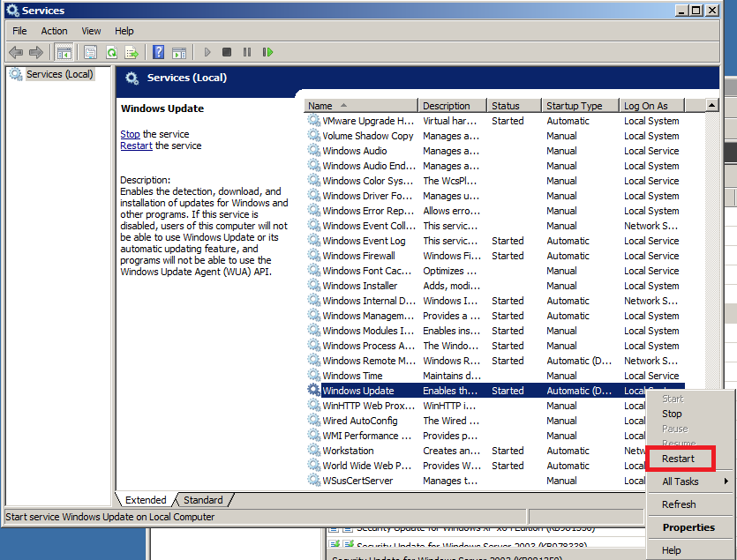
Task: Click the Show/Hide Action Pane icon
Action: coord(179,52)
